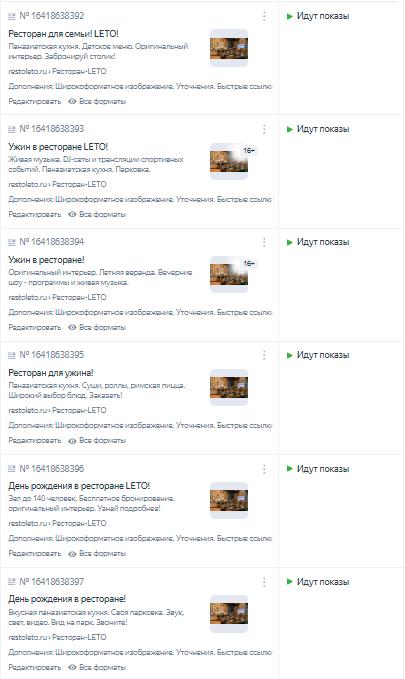Click 'Редактировать' under 'Ужин в ресторане!' ad
405x679 pixels.
tap(35, 327)
